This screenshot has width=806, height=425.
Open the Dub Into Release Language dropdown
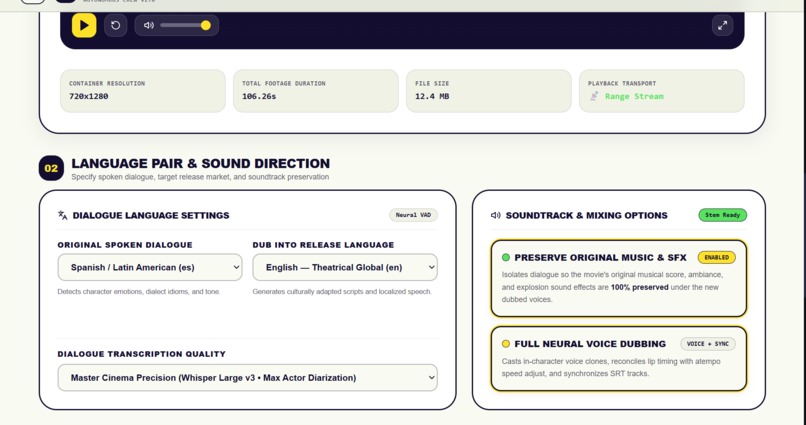click(x=345, y=267)
